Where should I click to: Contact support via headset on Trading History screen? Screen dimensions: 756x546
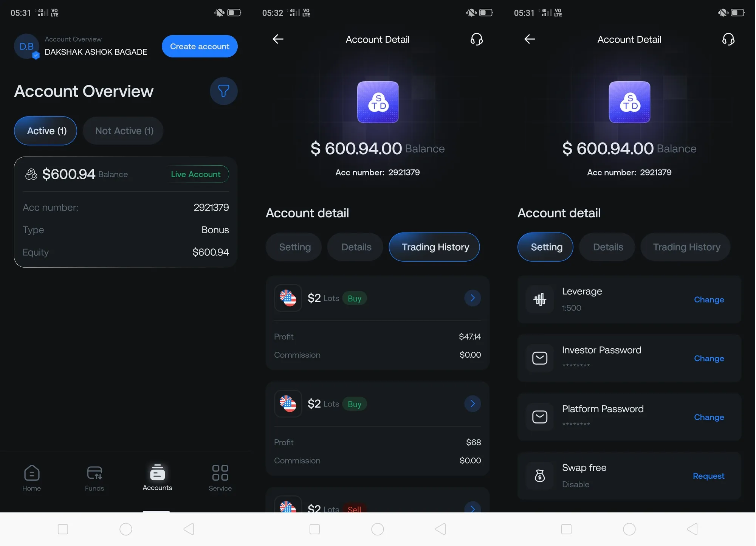pyautogui.click(x=477, y=39)
